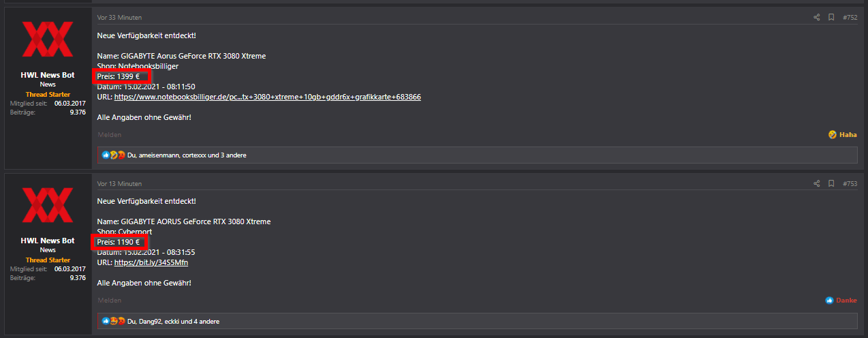Click HWL News Bot username in post #752
Image resolution: width=868 pixels, height=338 pixels.
point(48,75)
